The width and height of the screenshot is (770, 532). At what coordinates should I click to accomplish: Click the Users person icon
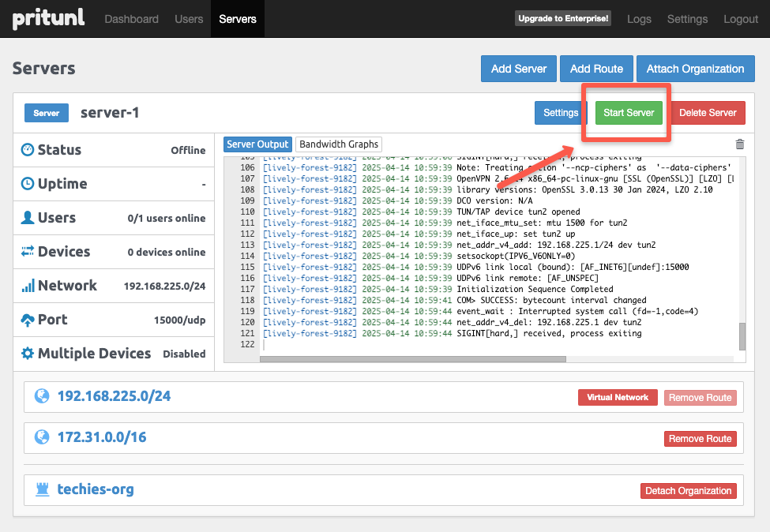pos(28,217)
